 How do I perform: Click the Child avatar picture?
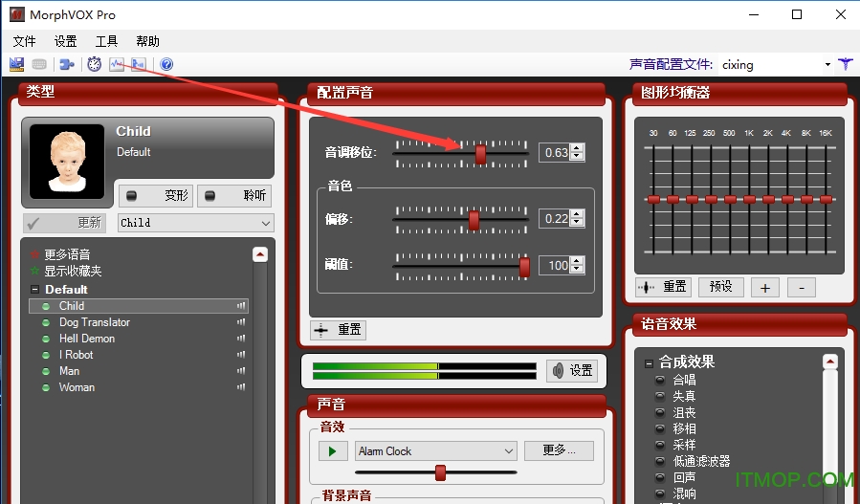point(67,162)
